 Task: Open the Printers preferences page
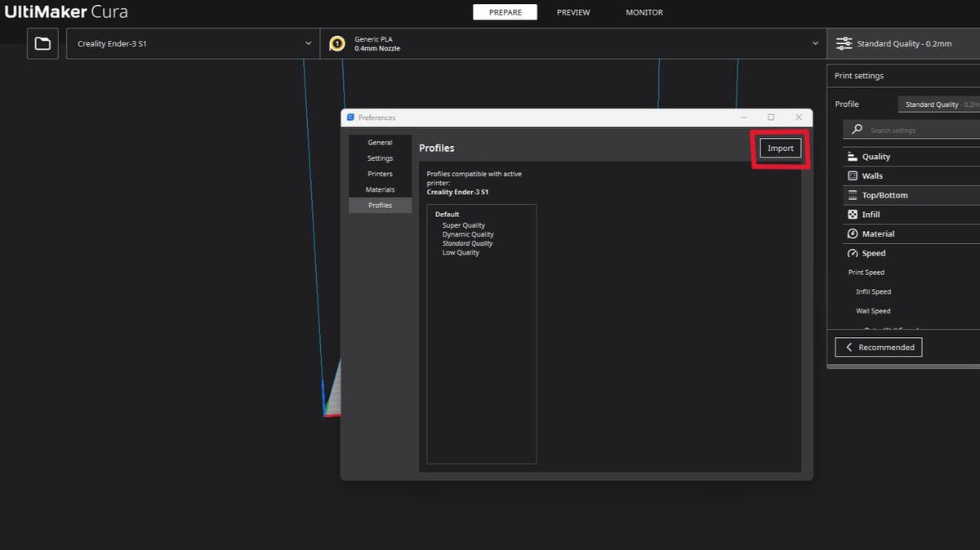pos(380,174)
